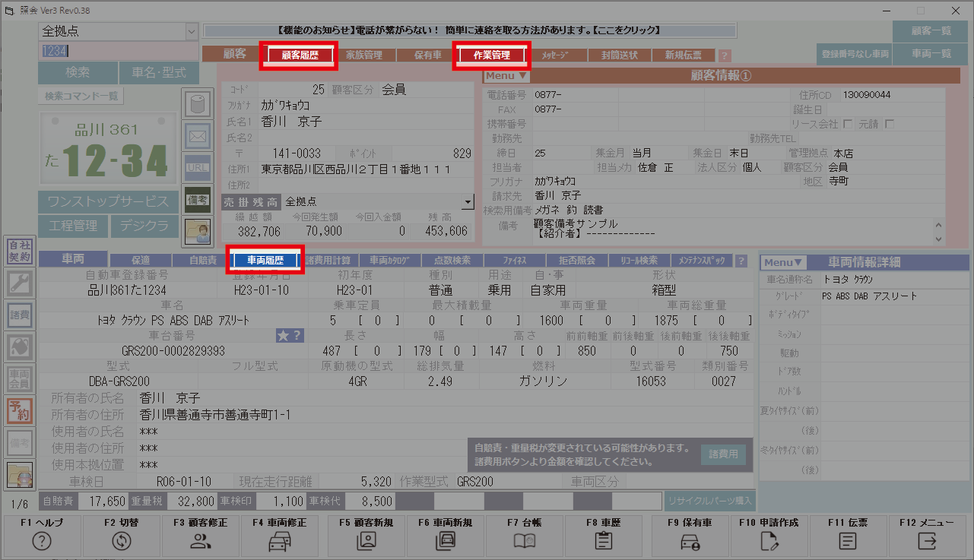Screen dimensions: 974x560
Task: Open F7 台帳 book icon
Action: [x=525, y=541]
